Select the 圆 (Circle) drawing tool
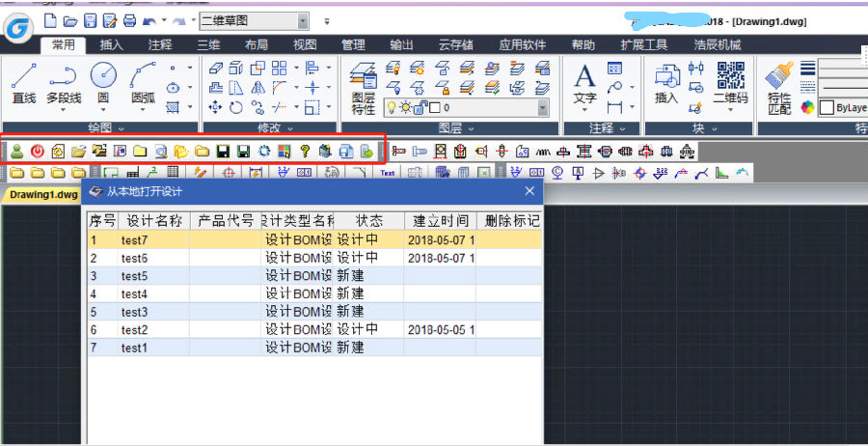The height and width of the screenshot is (446, 868). pyautogui.click(x=103, y=84)
